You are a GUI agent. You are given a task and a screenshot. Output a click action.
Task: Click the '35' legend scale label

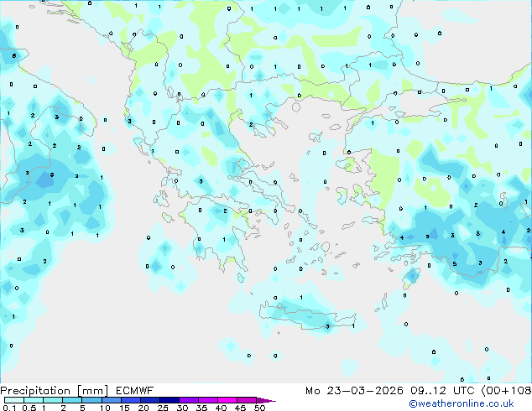201,408
